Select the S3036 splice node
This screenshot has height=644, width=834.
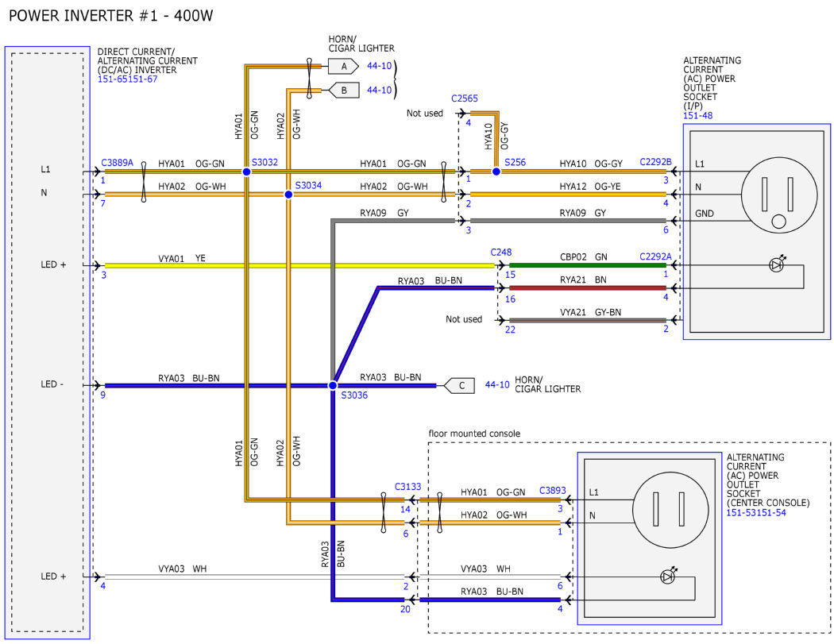tap(333, 385)
